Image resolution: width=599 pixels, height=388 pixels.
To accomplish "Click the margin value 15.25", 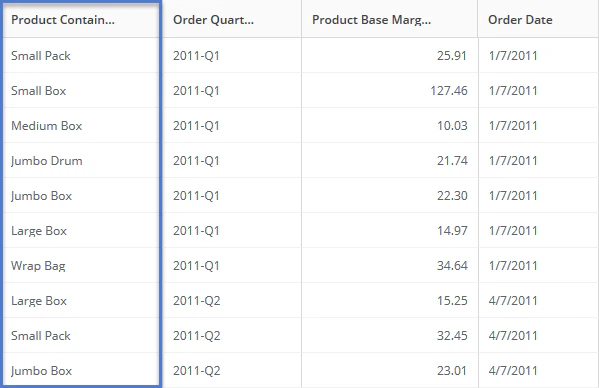I will pos(452,301).
